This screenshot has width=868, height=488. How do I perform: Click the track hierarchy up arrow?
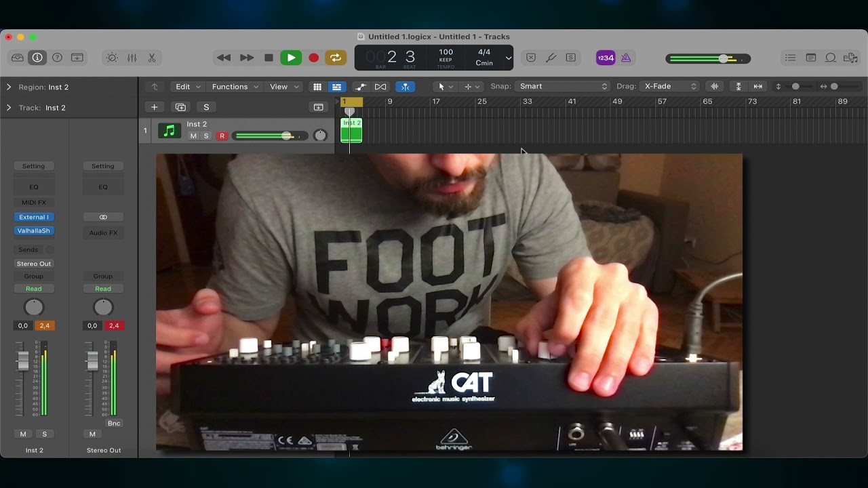[155, 87]
